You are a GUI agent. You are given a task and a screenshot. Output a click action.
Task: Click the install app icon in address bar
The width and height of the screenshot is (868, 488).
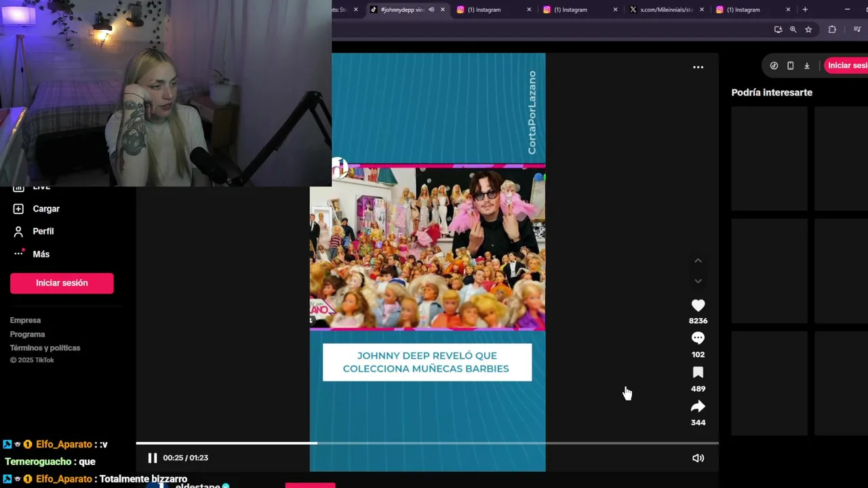[778, 29]
